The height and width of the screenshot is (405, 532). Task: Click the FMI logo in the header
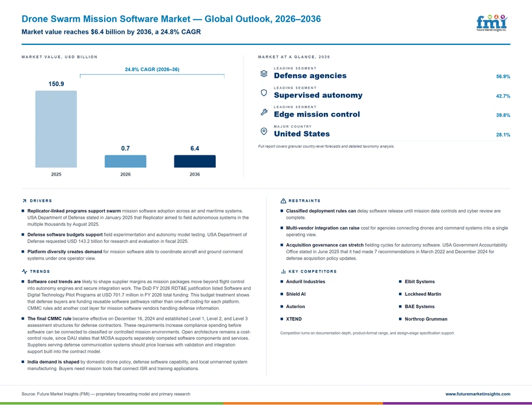[492, 22]
